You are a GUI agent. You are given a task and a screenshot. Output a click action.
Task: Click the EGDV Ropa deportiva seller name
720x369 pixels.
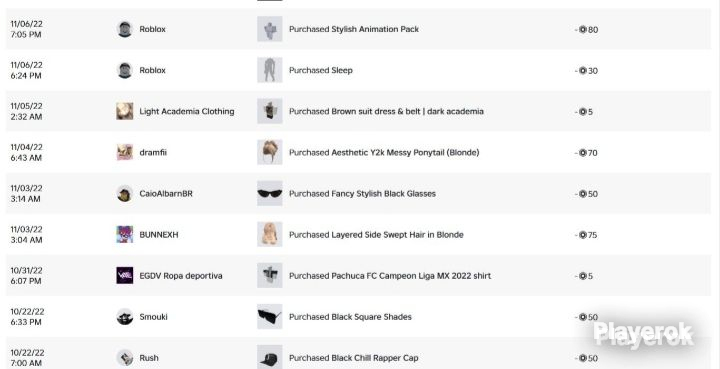coord(181,276)
